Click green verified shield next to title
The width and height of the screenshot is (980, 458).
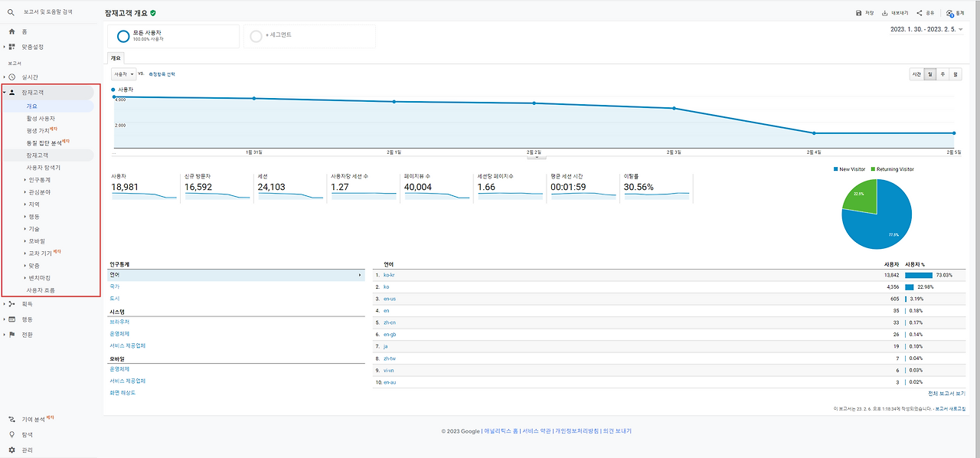click(x=153, y=13)
